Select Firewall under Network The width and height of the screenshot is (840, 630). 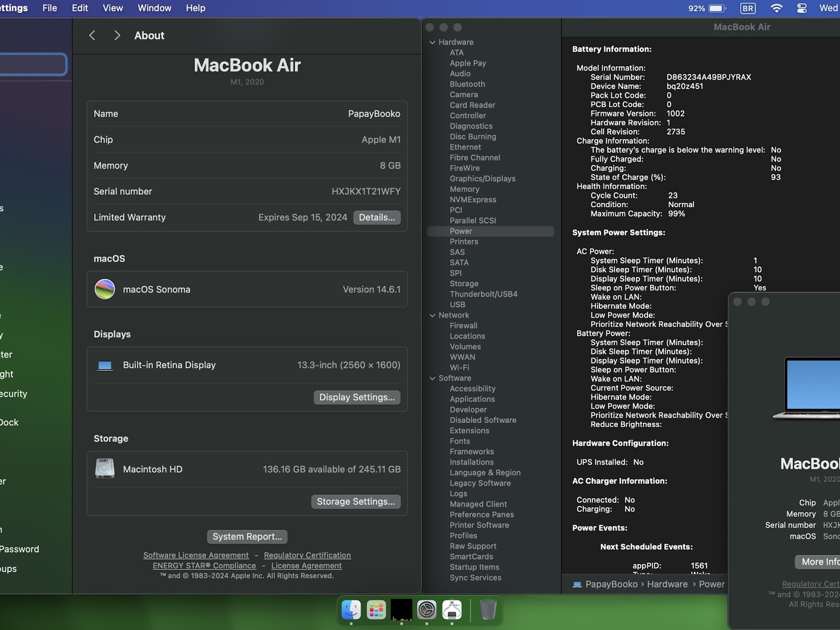coord(463,326)
